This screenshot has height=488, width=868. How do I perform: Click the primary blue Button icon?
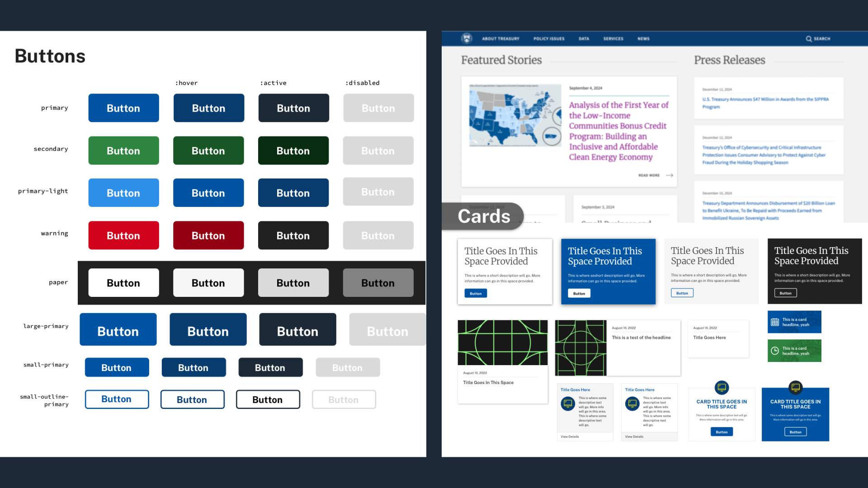click(x=123, y=107)
